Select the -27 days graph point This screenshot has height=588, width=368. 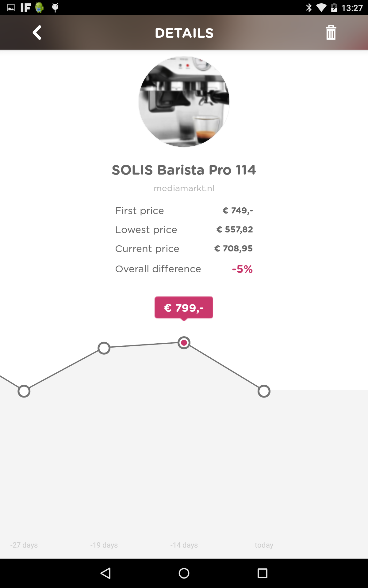click(24, 391)
